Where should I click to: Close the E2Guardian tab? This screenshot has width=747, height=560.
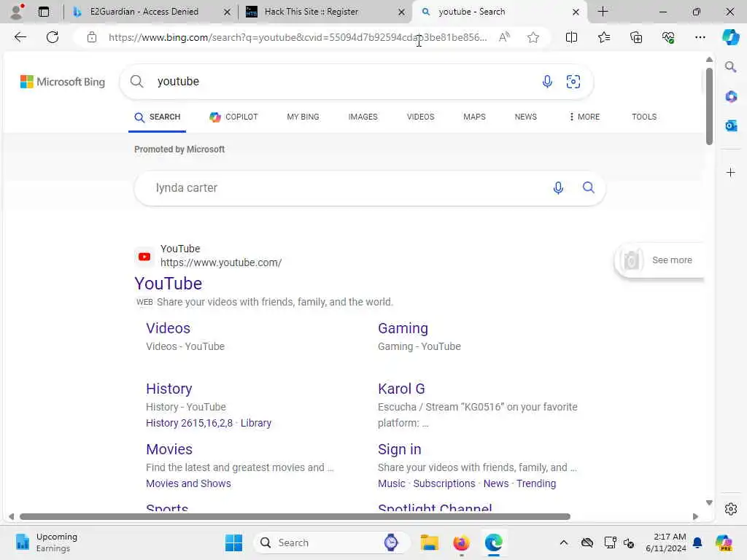coord(228,12)
